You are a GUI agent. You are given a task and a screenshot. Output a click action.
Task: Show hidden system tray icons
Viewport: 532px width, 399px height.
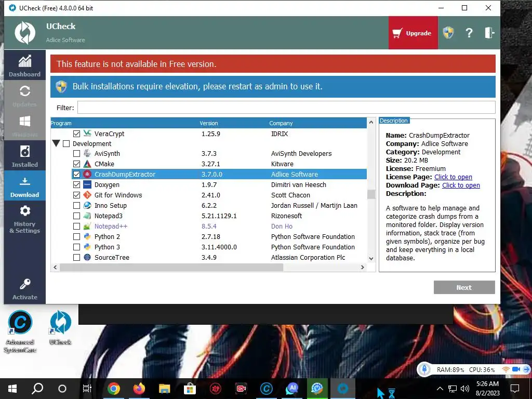click(440, 389)
